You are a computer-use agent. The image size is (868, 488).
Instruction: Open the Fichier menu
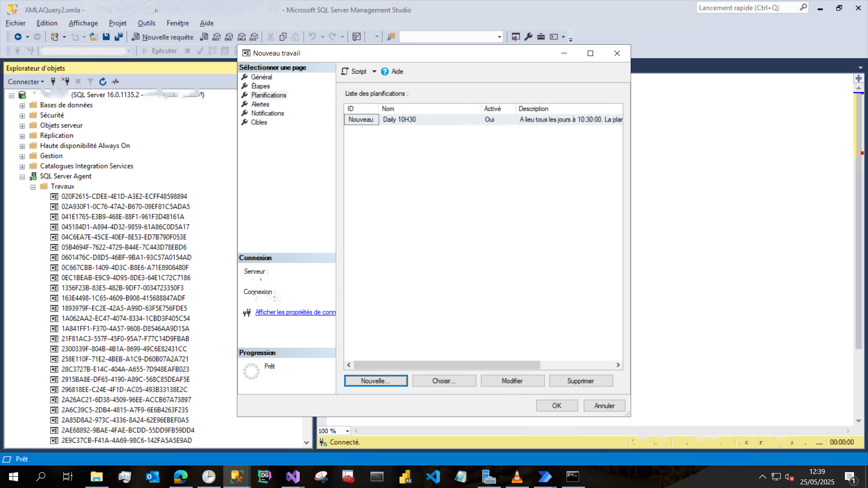pyautogui.click(x=15, y=23)
